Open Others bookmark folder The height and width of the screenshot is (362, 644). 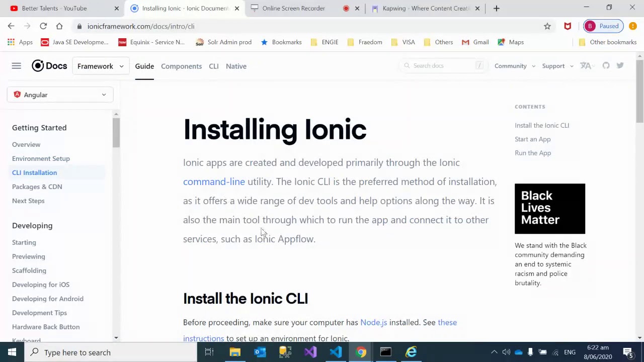[x=438, y=42]
